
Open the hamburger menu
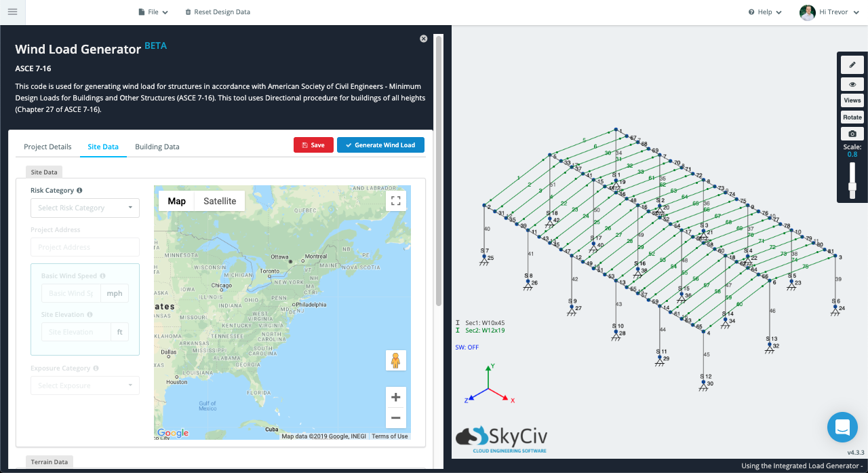click(12, 12)
